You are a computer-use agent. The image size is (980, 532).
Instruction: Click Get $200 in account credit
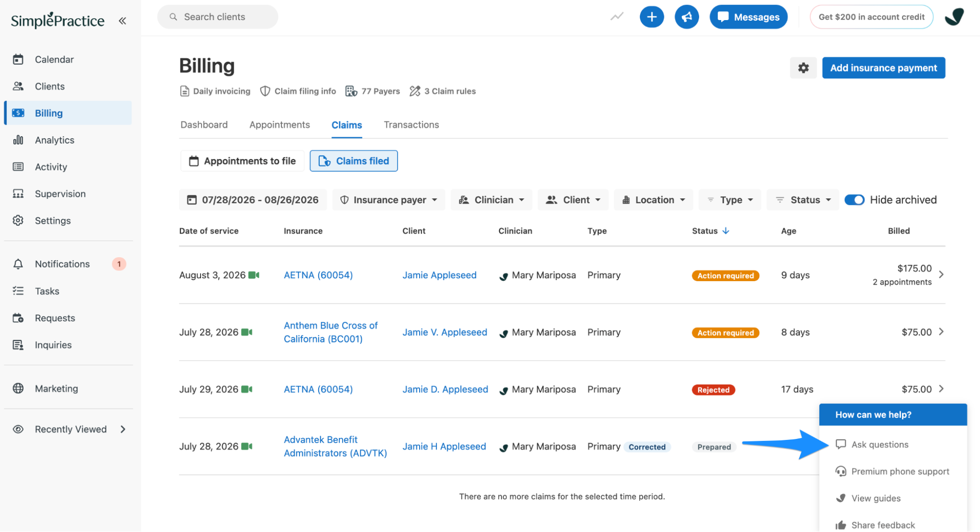tap(871, 17)
